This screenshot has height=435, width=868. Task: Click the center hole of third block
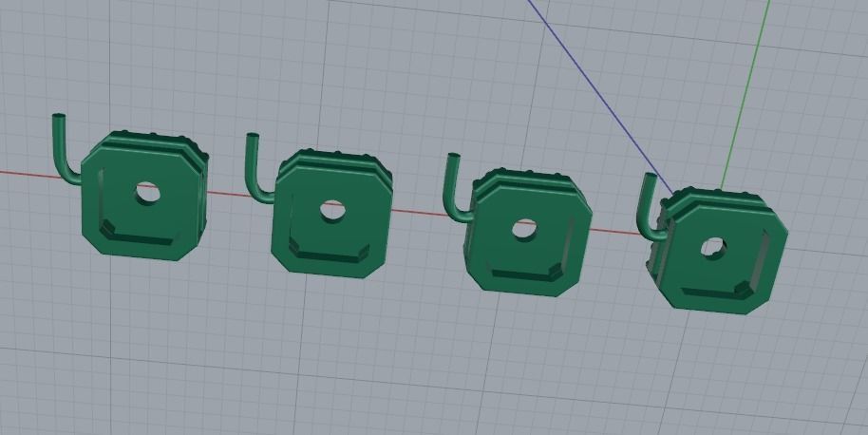point(524,229)
